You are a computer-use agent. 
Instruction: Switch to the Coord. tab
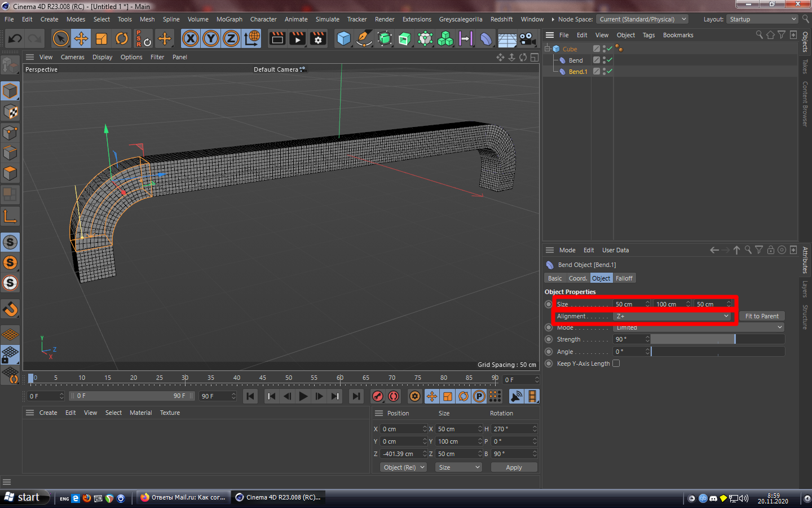578,278
